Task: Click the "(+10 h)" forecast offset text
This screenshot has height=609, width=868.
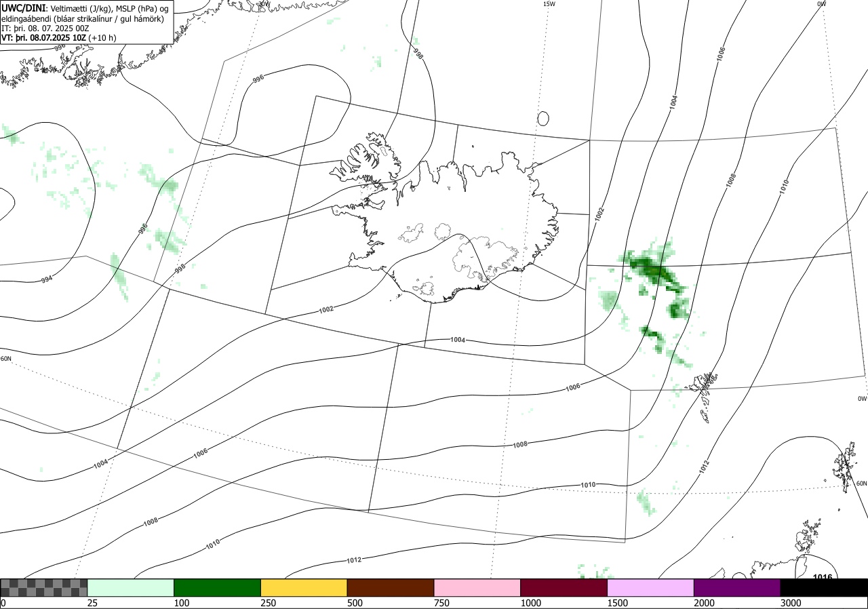Action: click(x=102, y=38)
